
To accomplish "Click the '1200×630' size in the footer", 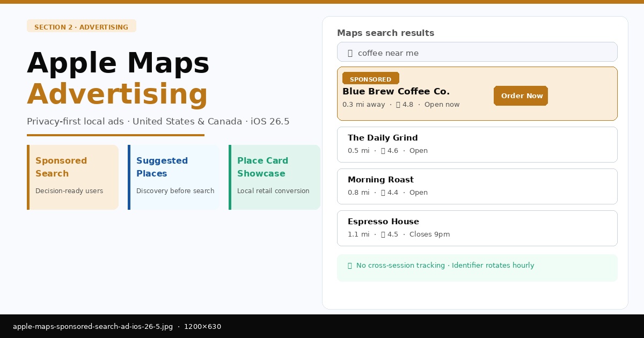I will [x=202, y=327].
